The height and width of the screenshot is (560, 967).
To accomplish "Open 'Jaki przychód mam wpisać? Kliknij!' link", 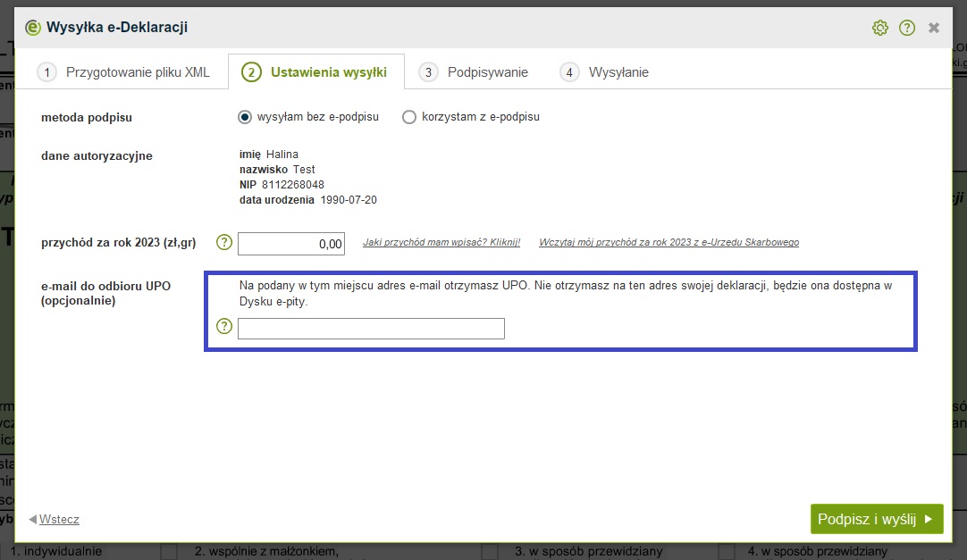I will pos(441,242).
